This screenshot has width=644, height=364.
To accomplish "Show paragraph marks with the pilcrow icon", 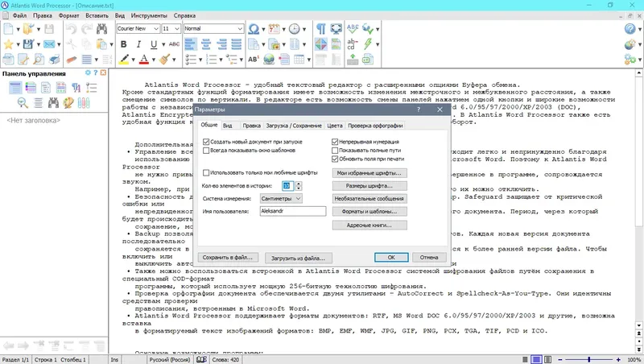I will point(320,29).
